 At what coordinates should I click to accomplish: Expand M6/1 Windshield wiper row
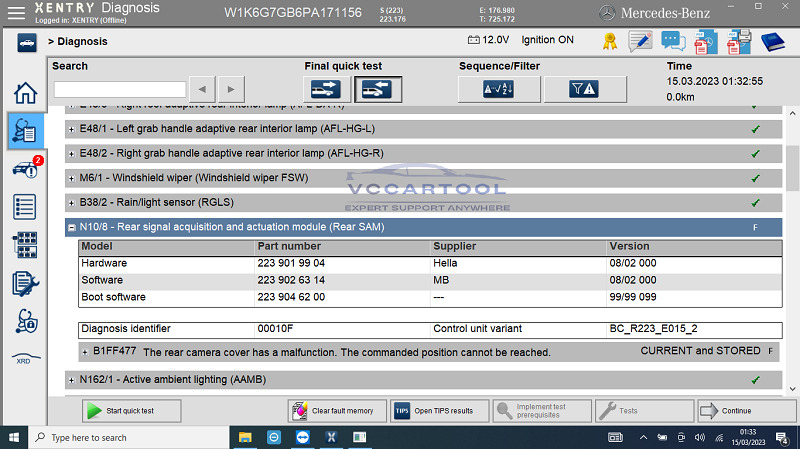71,179
